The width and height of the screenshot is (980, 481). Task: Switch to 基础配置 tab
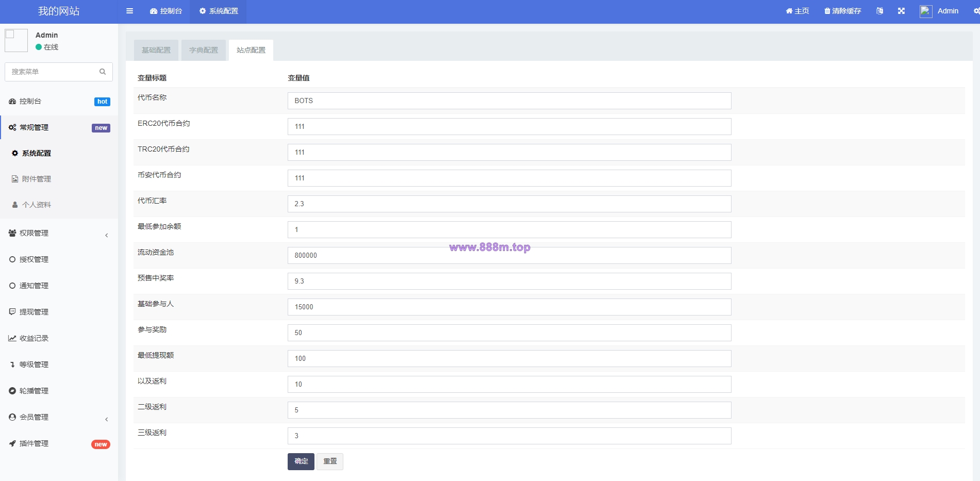156,50
